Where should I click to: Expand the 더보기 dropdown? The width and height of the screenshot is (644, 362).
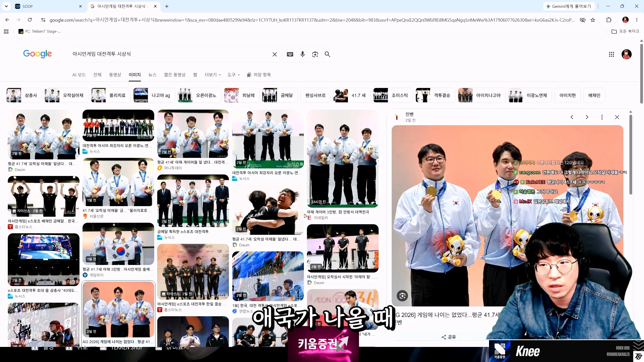[x=213, y=75]
